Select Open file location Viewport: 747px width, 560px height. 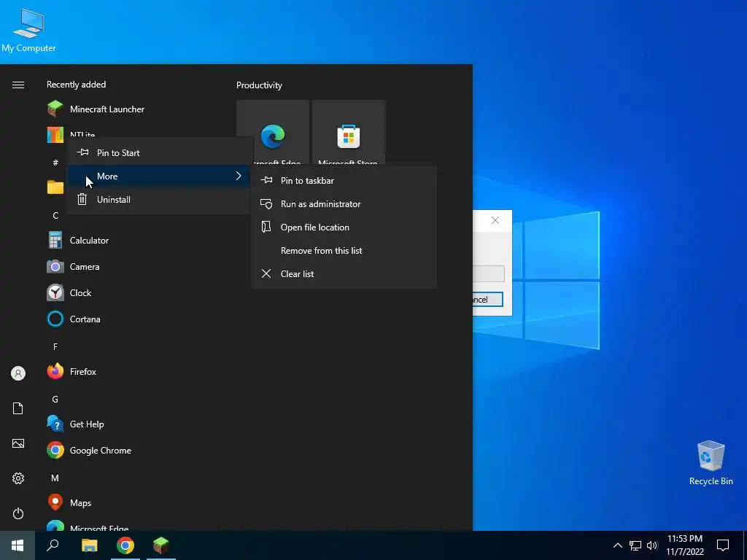coord(344,227)
